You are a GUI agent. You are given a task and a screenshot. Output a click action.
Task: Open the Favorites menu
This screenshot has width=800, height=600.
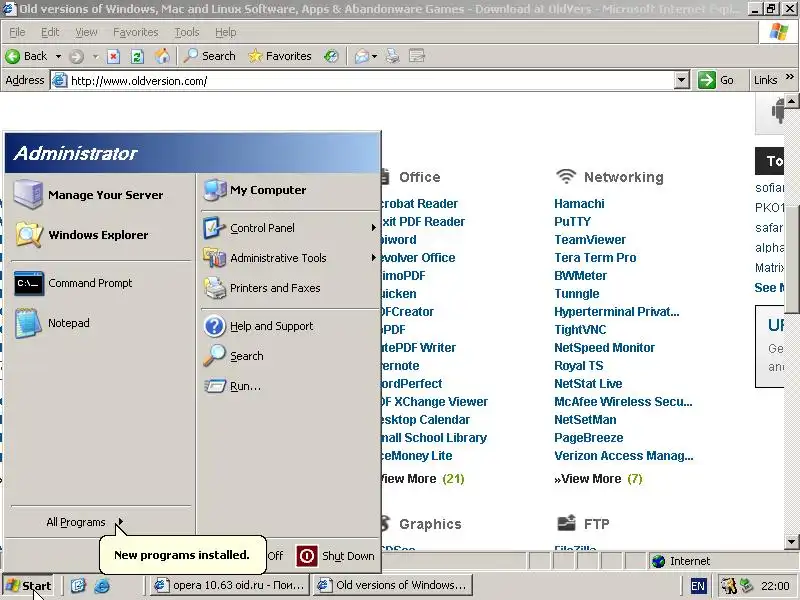click(x=136, y=32)
